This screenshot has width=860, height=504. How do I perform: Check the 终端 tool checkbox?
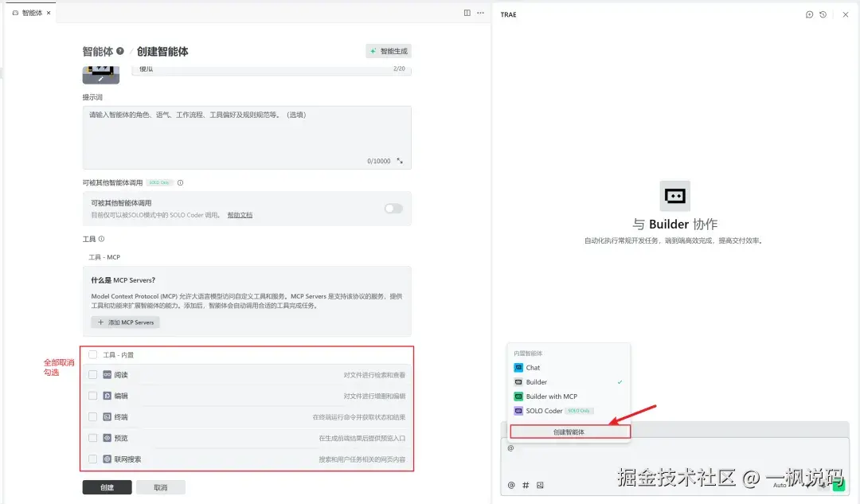click(92, 416)
